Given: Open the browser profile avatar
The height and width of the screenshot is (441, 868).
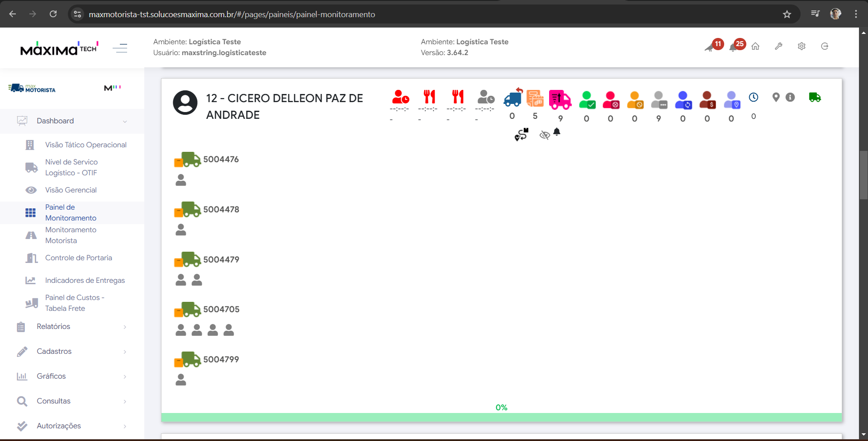Looking at the screenshot, I should coord(835,14).
